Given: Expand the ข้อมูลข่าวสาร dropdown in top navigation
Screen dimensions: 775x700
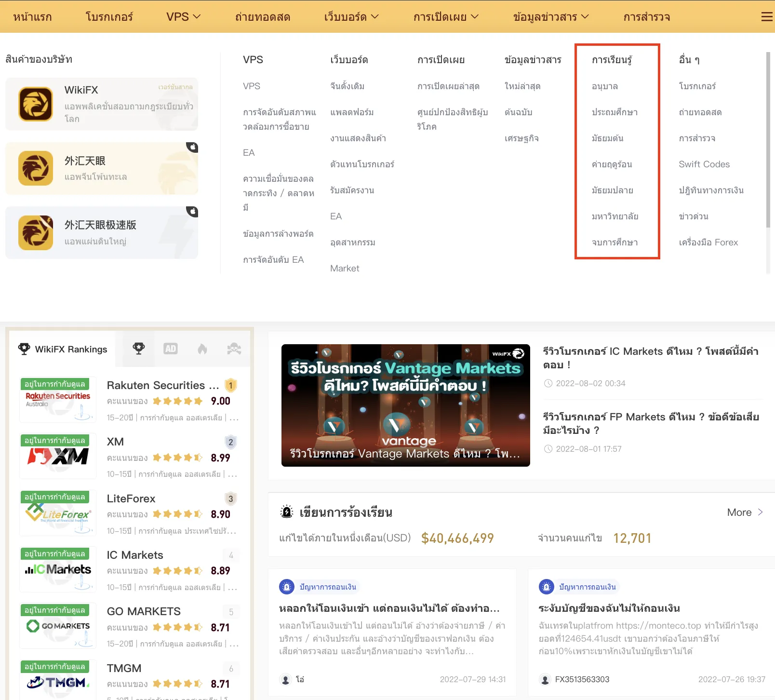Looking at the screenshot, I should (x=551, y=17).
